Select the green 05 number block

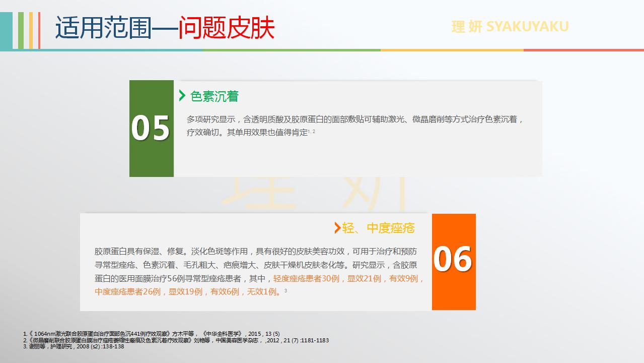151,129
